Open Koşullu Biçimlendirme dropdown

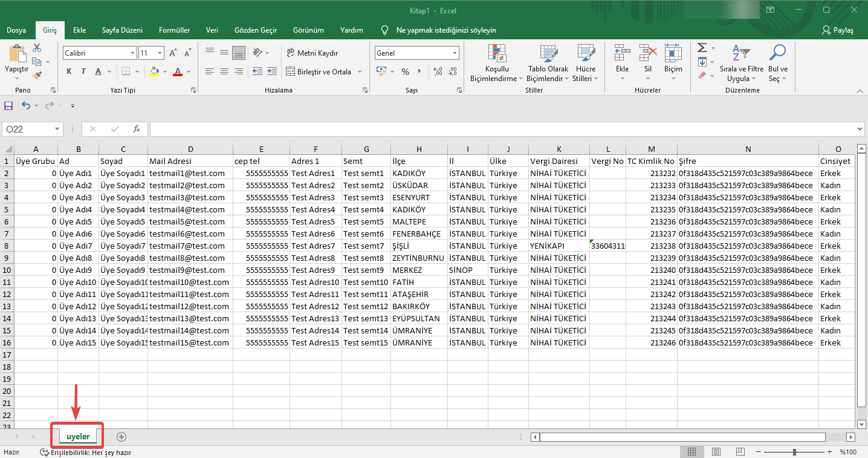coord(497,64)
